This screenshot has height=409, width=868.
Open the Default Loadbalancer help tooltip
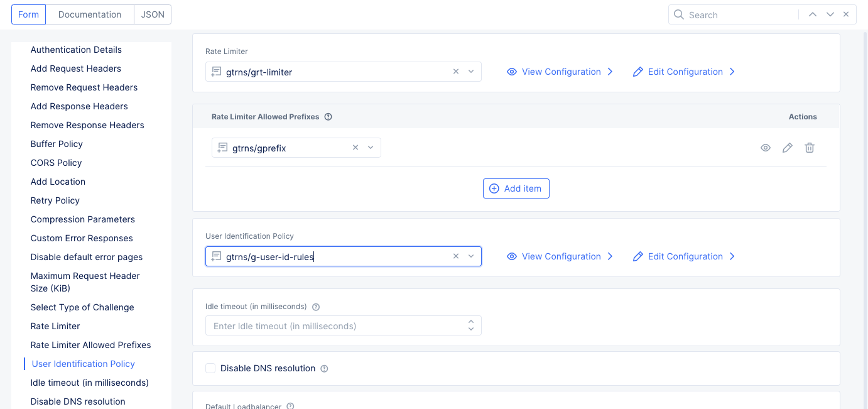290,406
